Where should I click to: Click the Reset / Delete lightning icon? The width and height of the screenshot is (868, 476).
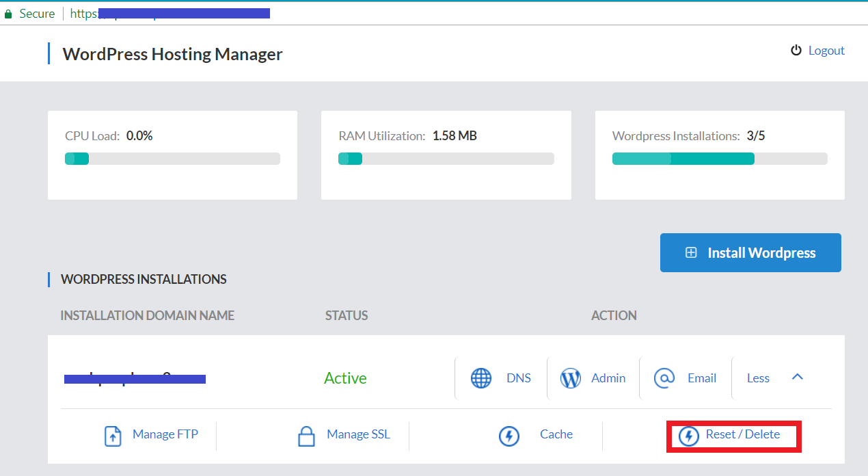(x=689, y=436)
